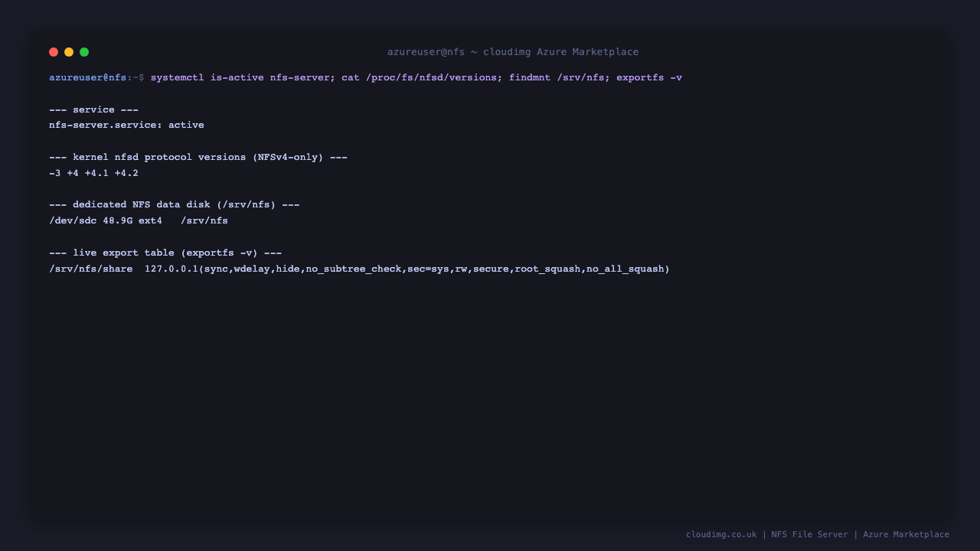This screenshot has width=980, height=551.
Task: Click the '-3 +4 +4.1 +4.2' versions output
Action: tap(93, 173)
